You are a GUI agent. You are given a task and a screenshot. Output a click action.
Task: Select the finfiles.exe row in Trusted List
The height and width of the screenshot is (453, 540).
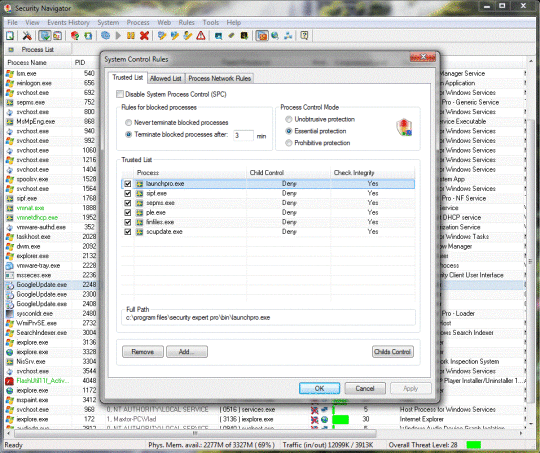click(x=268, y=222)
